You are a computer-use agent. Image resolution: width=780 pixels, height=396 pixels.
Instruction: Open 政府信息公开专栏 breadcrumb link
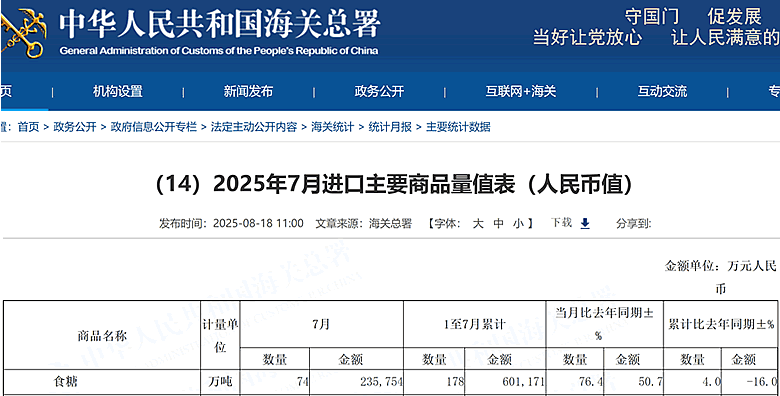[154, 127]
